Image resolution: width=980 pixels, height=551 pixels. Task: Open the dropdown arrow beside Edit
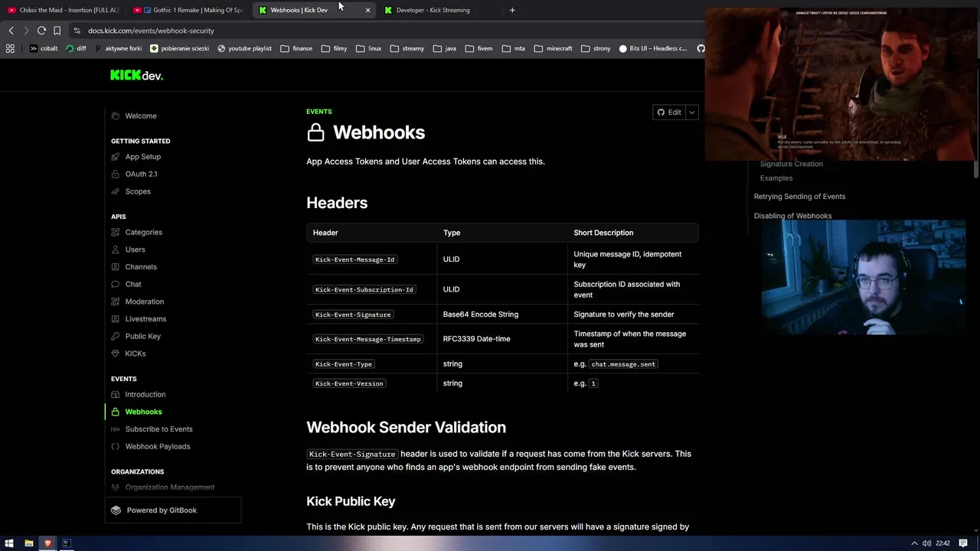[692, 112]
